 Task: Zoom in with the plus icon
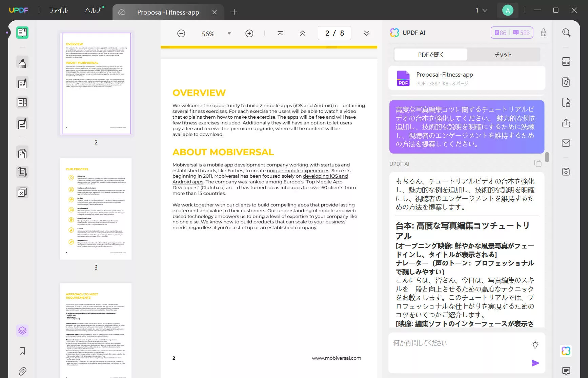249,34
